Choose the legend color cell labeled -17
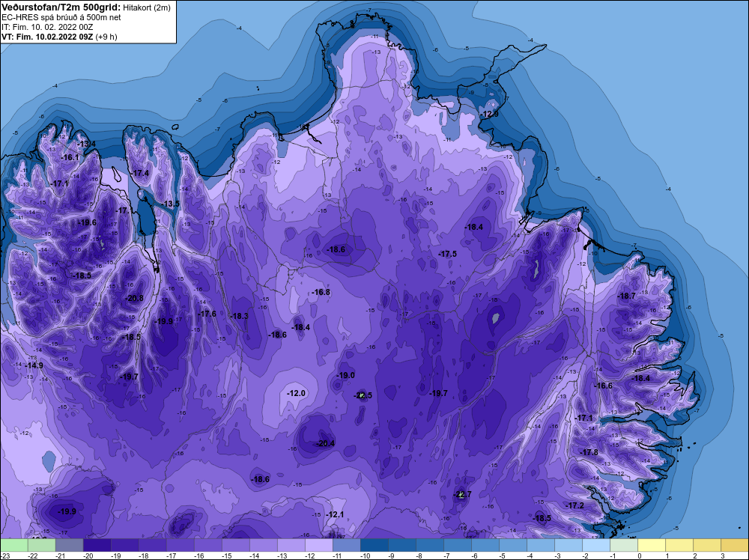Viewport: 749px width, 560px height. tap(180, 545)
